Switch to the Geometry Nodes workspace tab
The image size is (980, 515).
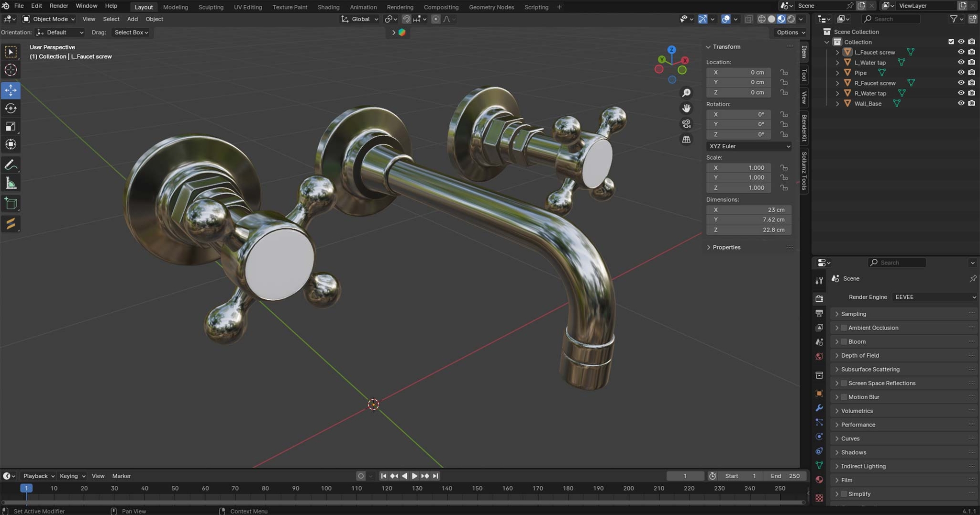491,7
